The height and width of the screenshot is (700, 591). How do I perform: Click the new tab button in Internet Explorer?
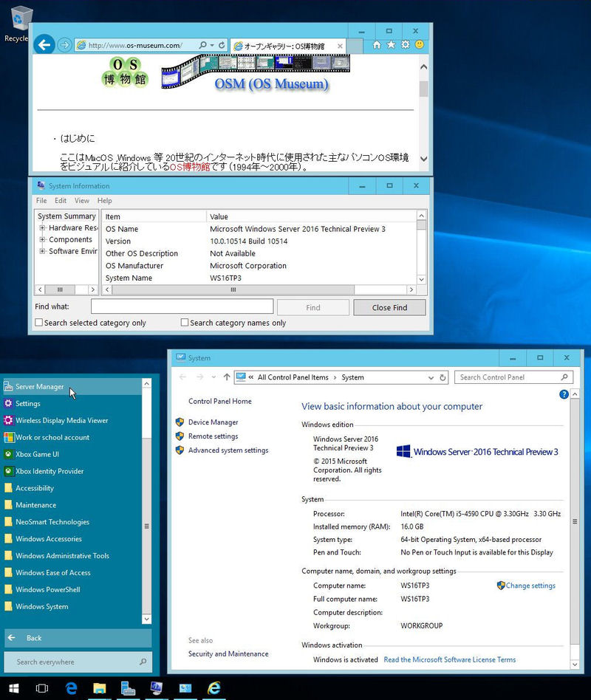click(x=355, y=46)
